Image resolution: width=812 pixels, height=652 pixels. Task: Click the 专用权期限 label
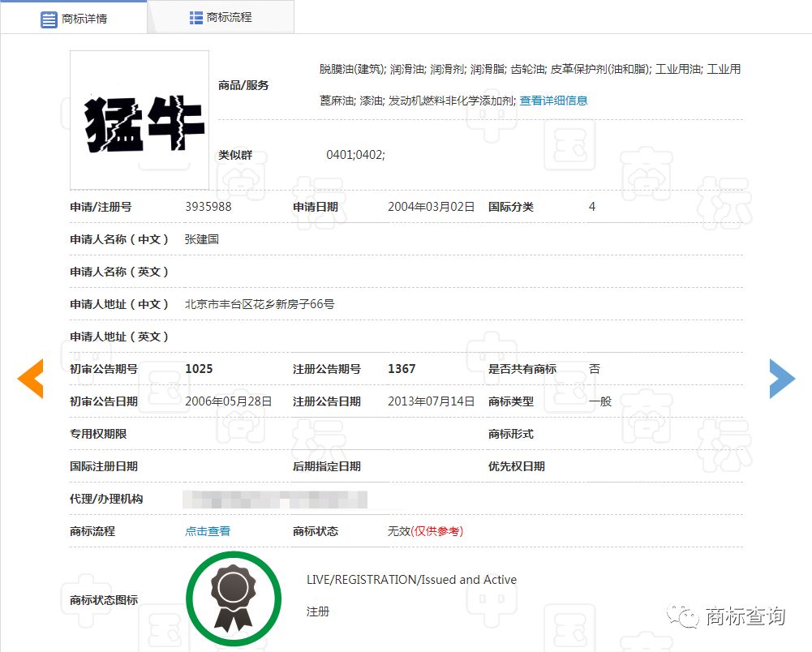(98, 434)
